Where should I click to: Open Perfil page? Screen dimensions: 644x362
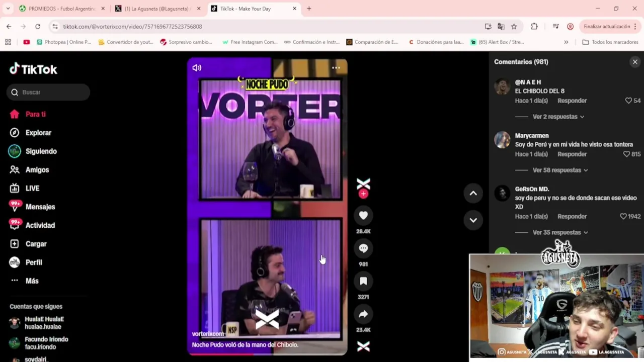click(26, 262)
